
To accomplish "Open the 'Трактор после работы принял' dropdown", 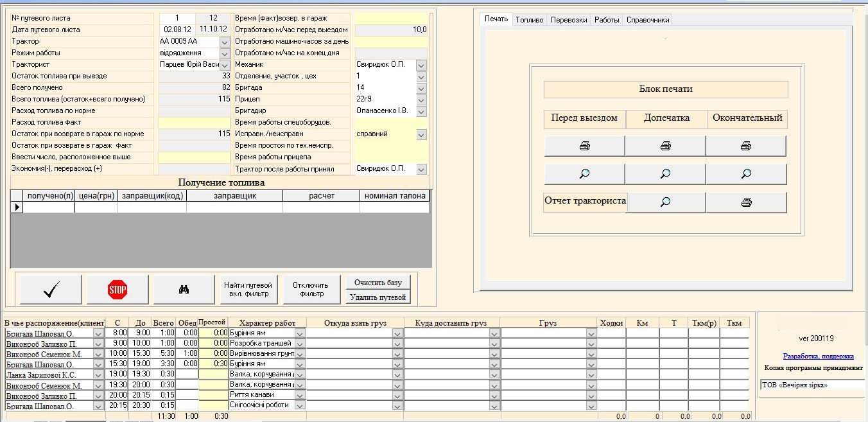I will click(421, 169).
